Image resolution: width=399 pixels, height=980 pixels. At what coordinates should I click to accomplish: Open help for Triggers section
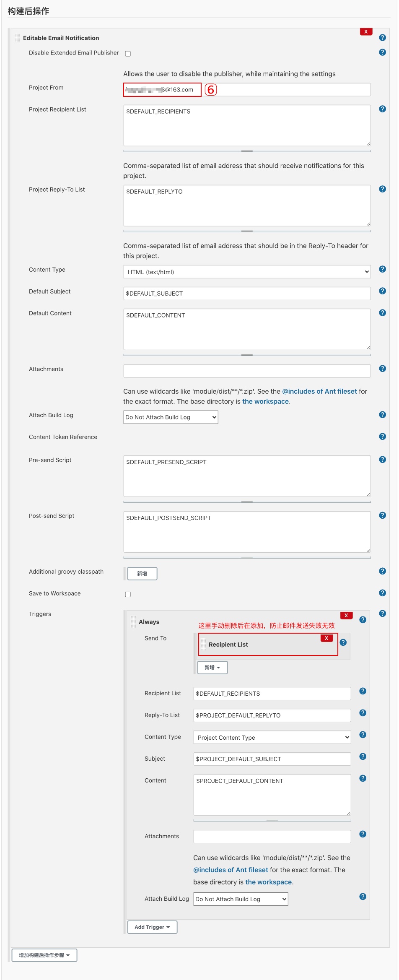point(382,613)
